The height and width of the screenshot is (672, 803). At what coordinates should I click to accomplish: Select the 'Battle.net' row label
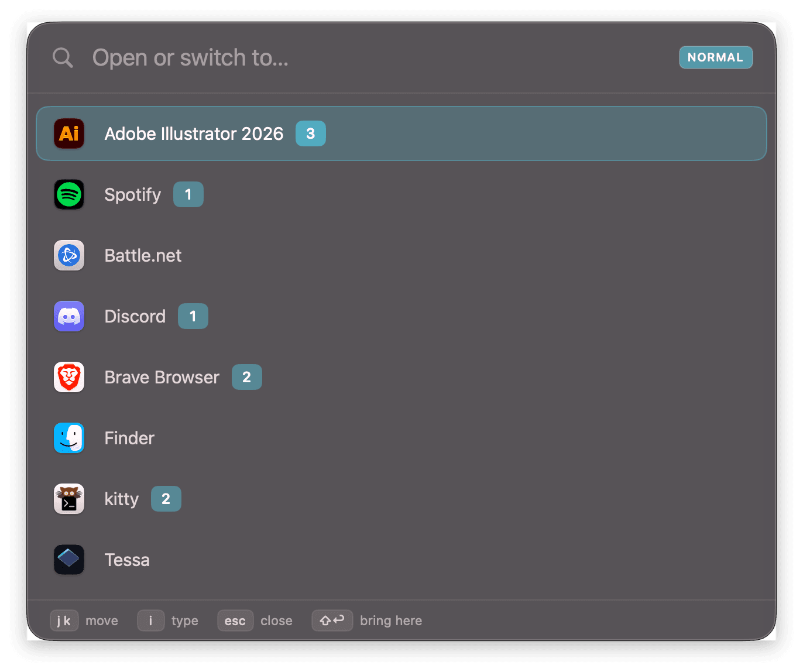143,255
